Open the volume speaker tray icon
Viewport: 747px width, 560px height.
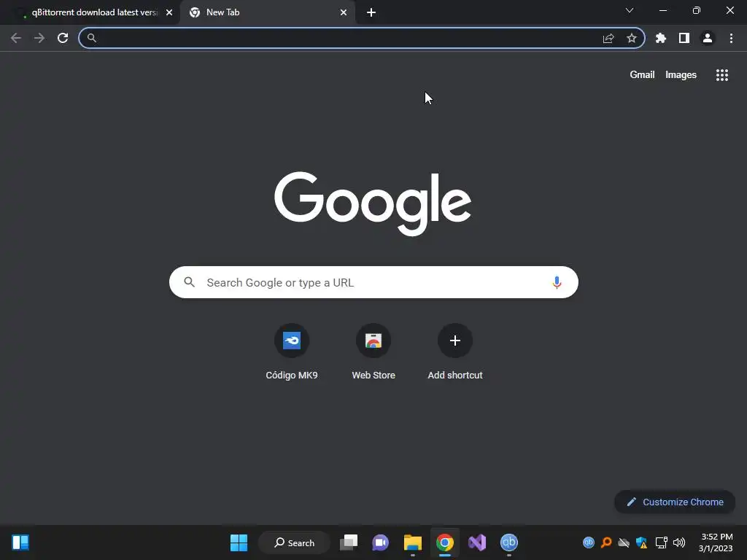point(679,542)
